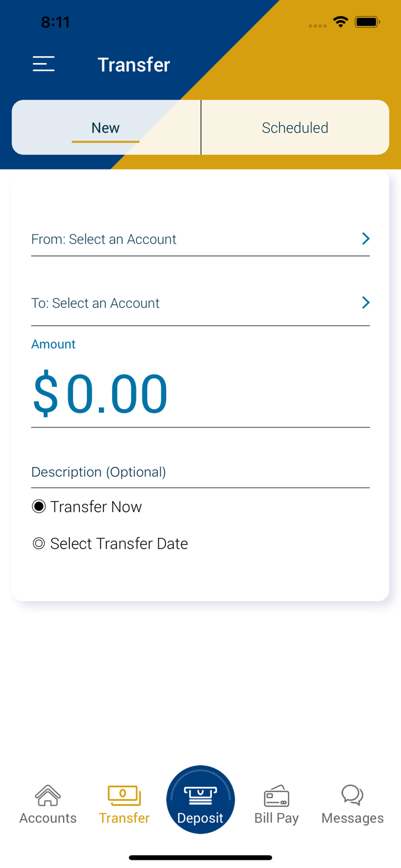Select the New transfer tab
Image resolution: width=401 pixels, height=868 pixels.
pyautogui.click(x=106, y=127)
